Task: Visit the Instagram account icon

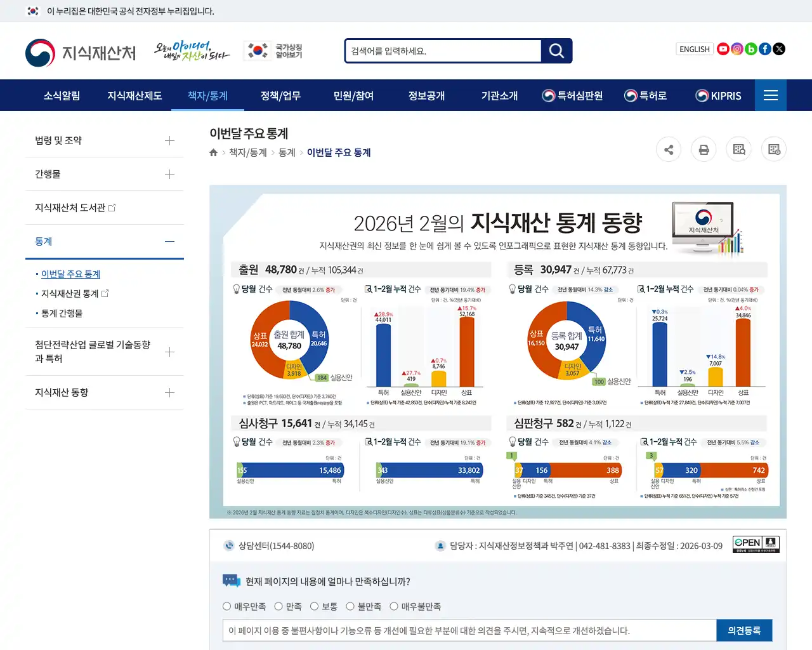Action: [737, 49]
